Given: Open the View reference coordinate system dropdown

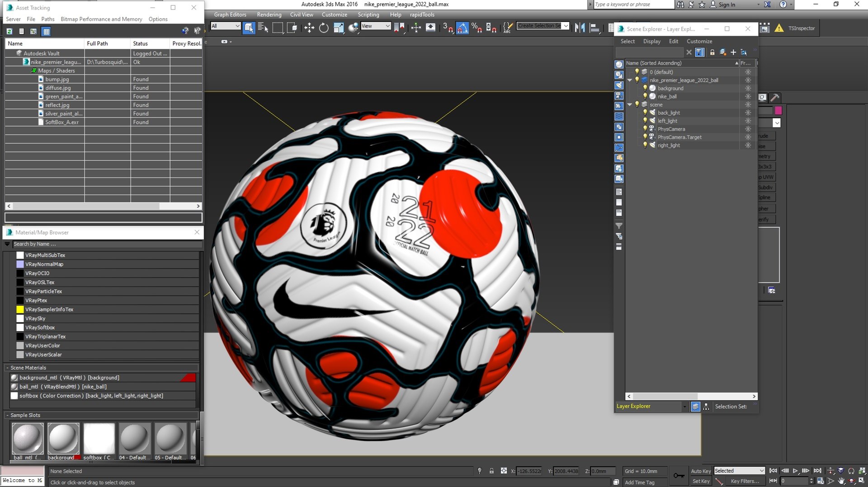Looking at the screenshot, I should (x=376, y=26).
